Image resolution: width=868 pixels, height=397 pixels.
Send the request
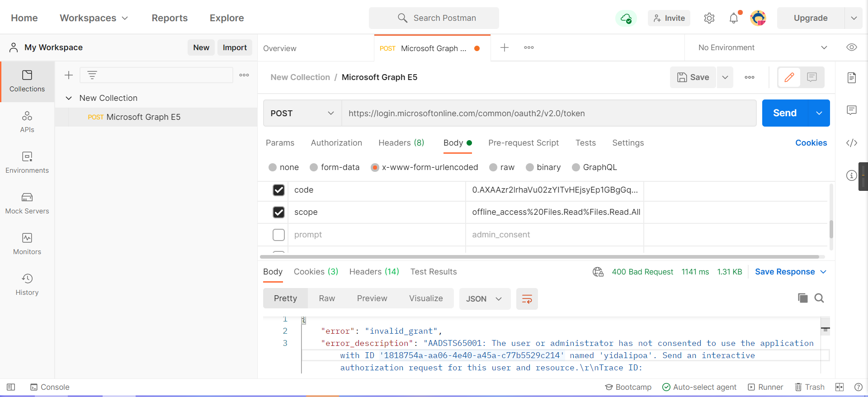(785, 113)
